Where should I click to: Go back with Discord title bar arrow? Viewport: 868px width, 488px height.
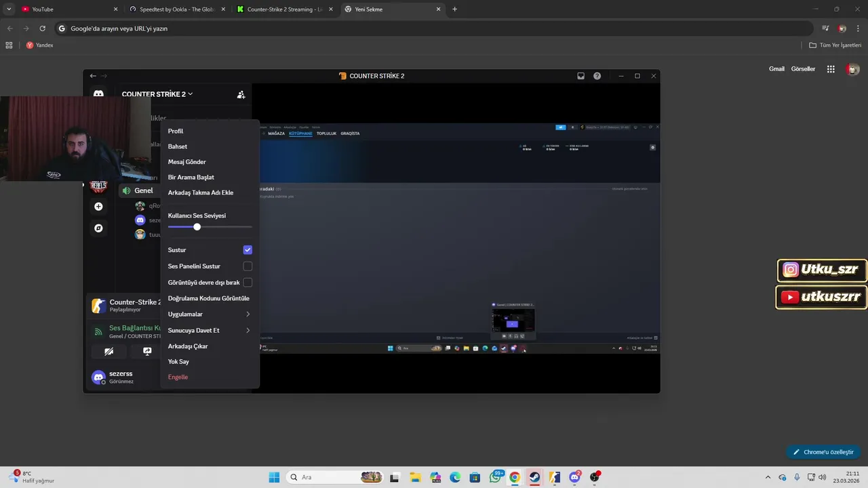(93, 76)
